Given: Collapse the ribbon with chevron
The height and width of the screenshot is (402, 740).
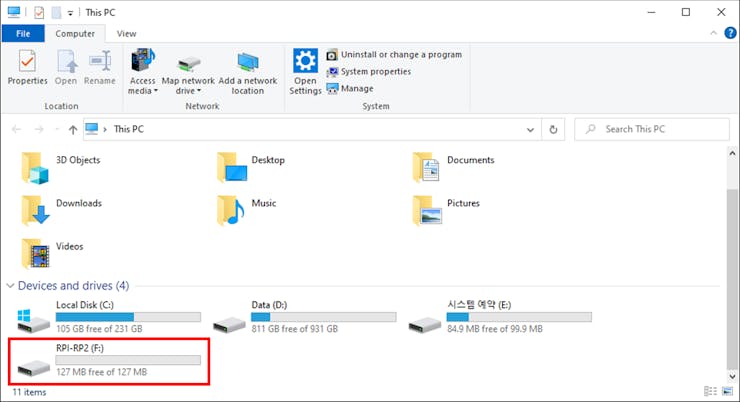Looking at the screenshot, I should tap(713, 33).
